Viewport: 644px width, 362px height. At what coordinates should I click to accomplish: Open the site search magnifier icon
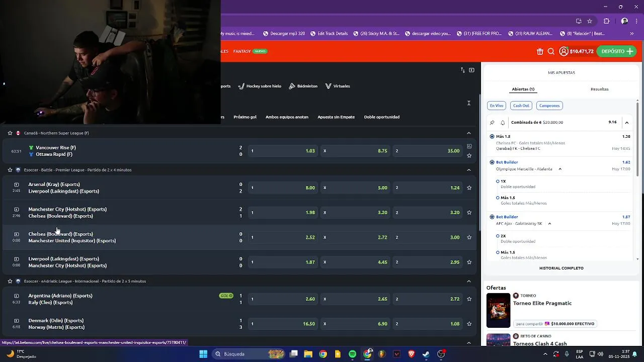coord(551,51)
